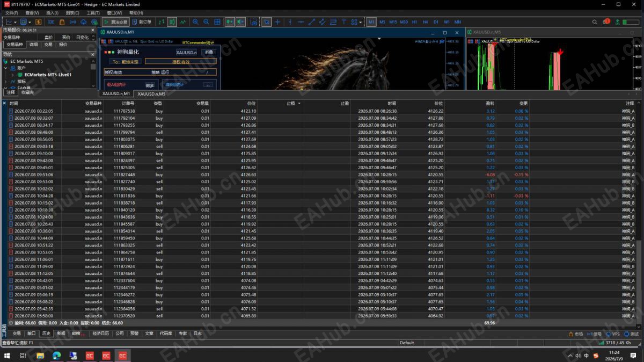The image size is (644, 362).
Task: Open the notification icon with red badge
Action: (x=606, y=22)
